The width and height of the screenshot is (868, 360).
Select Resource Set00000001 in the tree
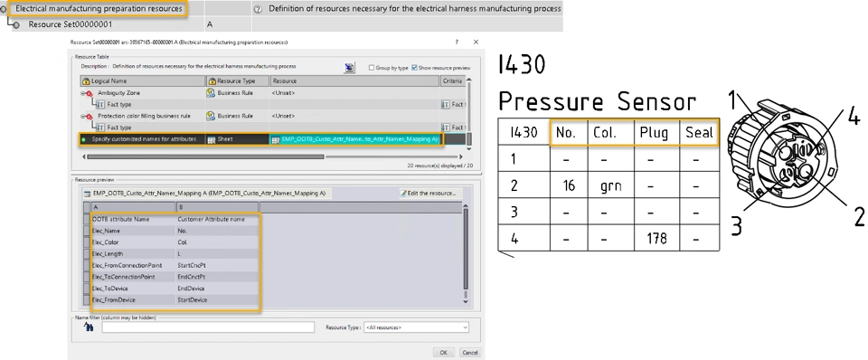pos(71,25)
